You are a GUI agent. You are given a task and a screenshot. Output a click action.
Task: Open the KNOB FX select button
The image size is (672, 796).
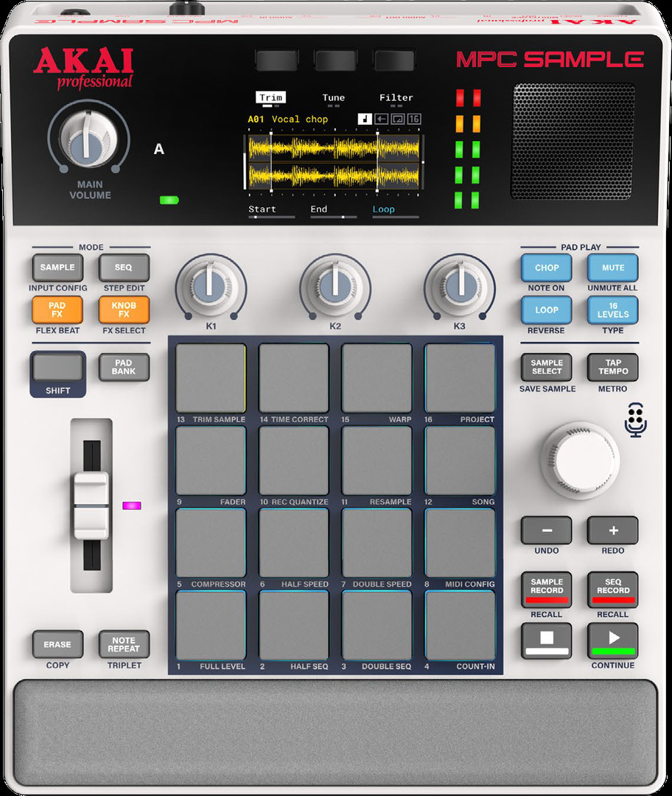pyautogui.click(x=124, y=310)
